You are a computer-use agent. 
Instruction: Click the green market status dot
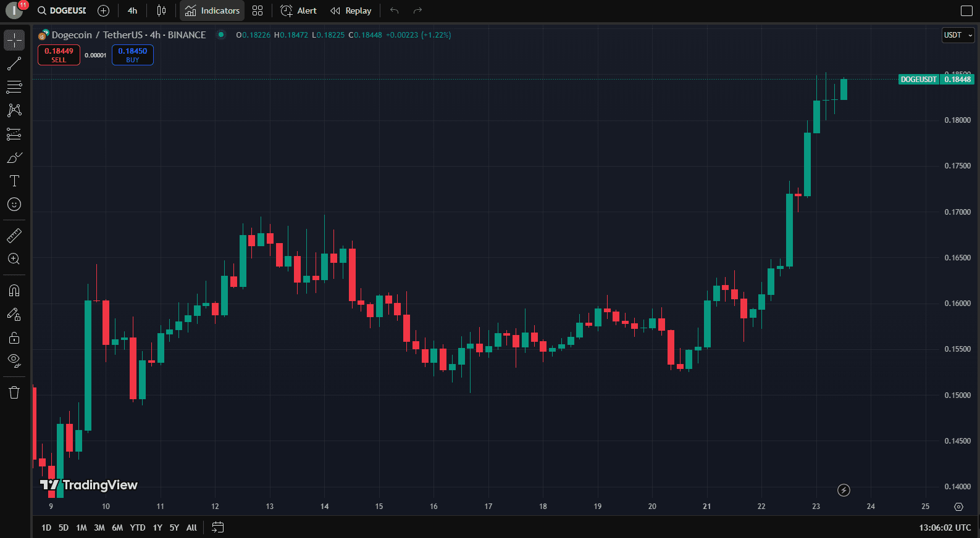(x=221, y=35)
